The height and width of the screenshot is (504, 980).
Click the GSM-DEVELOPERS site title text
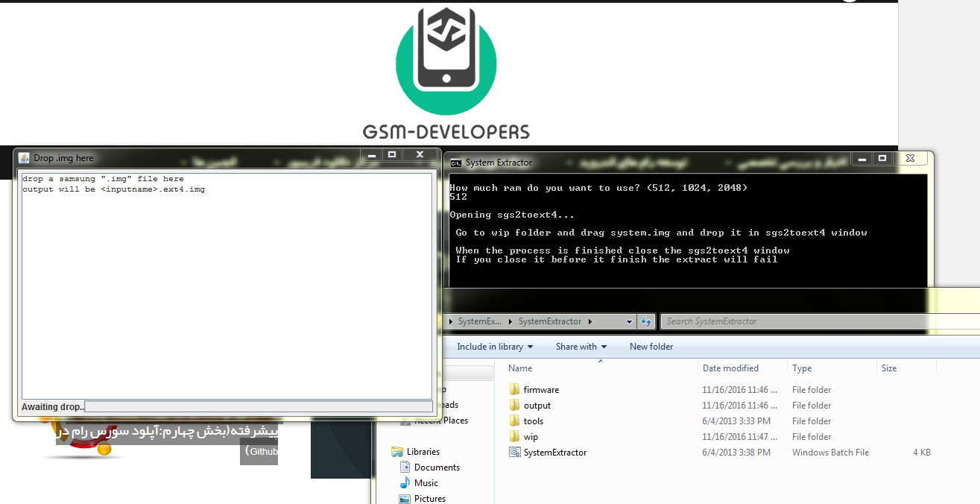coord(446,132)
